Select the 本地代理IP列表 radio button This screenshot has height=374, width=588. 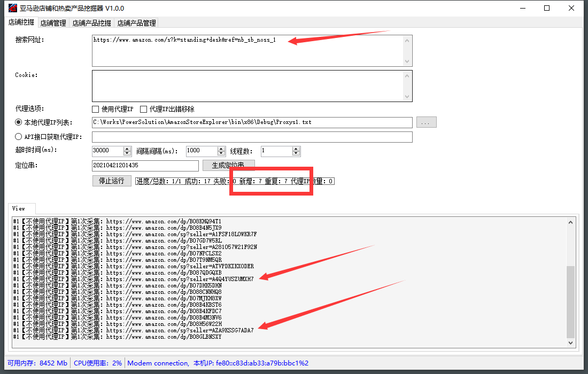coord(18,122)
